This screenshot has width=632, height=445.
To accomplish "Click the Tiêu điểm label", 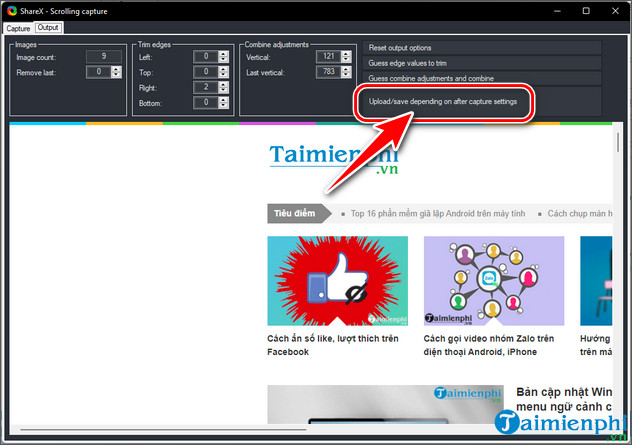I will point(296,214).
